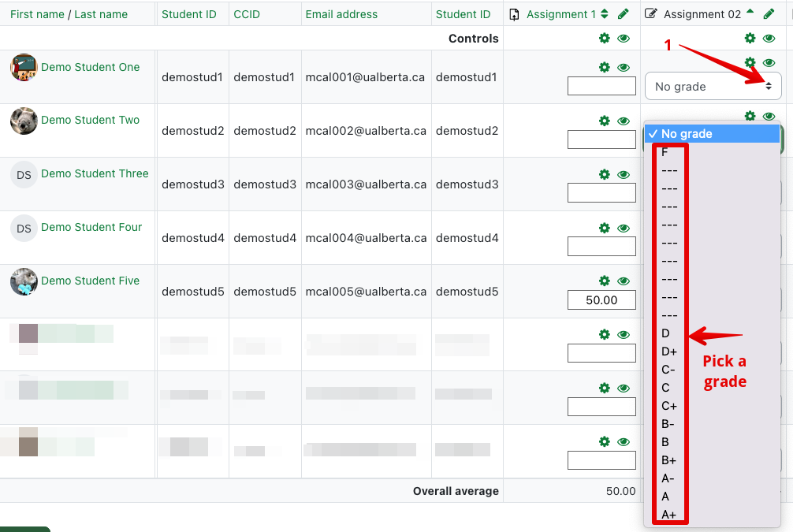Click the pencil edit icon for Assignment 02
This screenshot has width=793, height=532.
pos(769,14)
